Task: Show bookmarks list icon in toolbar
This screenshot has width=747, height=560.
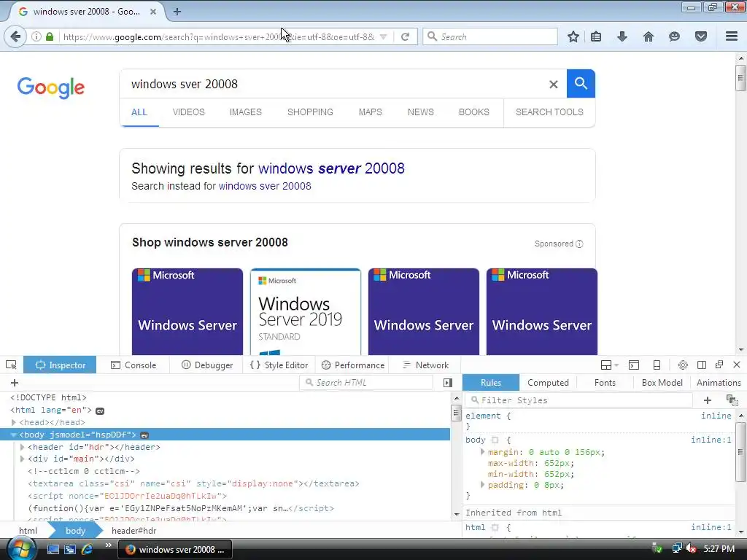Action: 596,36
